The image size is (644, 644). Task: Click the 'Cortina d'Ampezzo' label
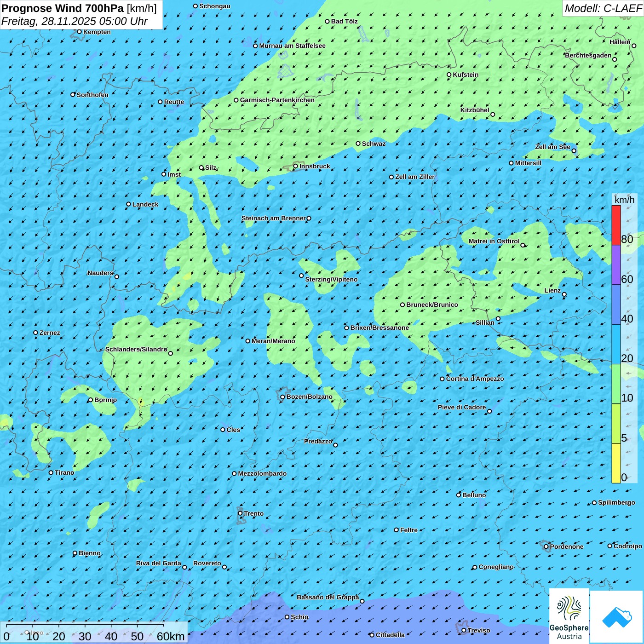[x=475, y=379]
